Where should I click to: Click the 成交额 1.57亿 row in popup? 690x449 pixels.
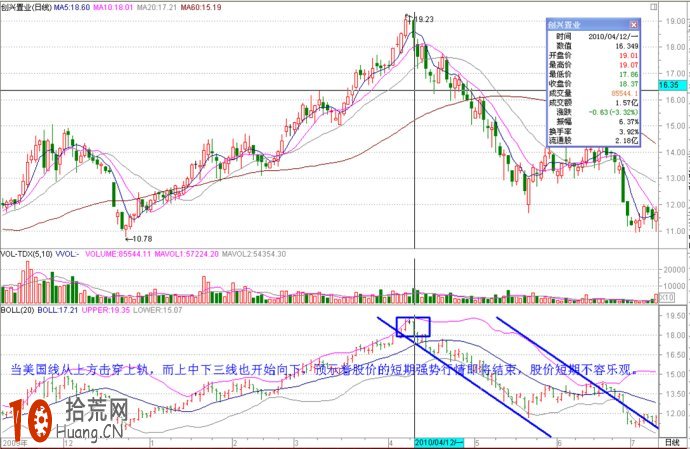(x=593, y=103)
